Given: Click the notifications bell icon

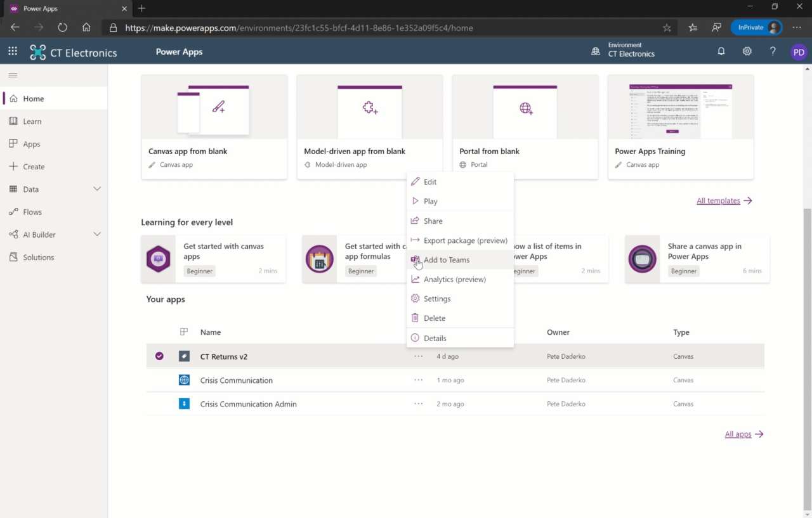Looking at the screenshot, I should [x=721, y=52].
